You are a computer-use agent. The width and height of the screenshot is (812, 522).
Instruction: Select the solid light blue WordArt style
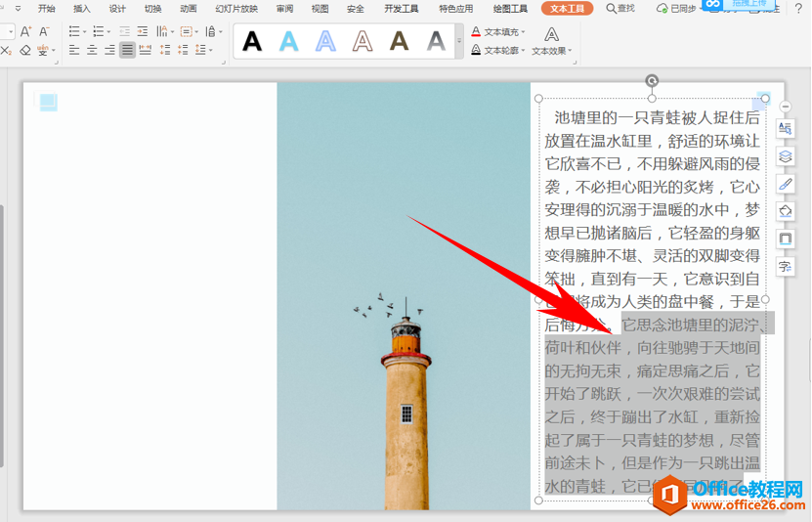point(289,40)
